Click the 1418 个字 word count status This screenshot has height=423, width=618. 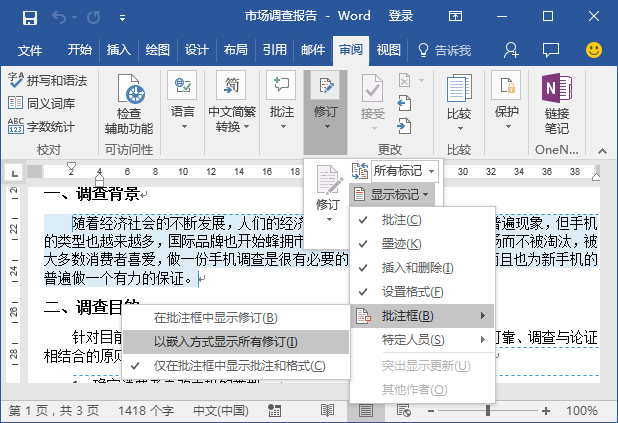click(146, 411)
